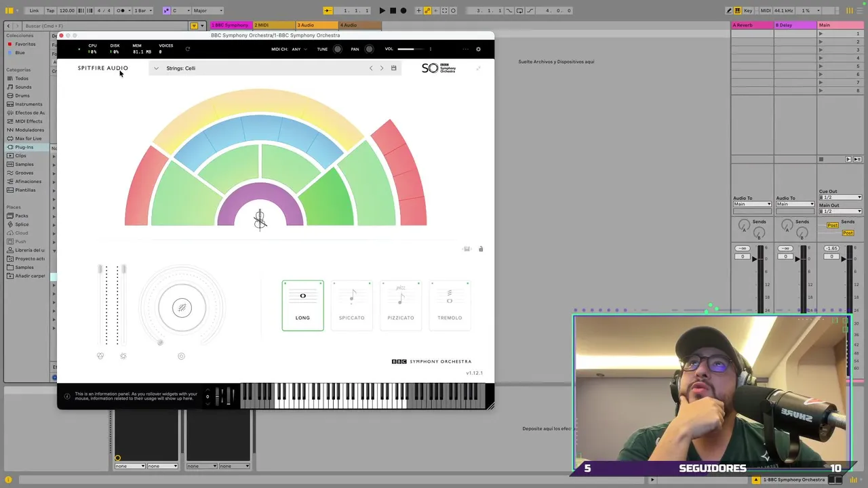Click the Tap tempo button

point(50,10)
